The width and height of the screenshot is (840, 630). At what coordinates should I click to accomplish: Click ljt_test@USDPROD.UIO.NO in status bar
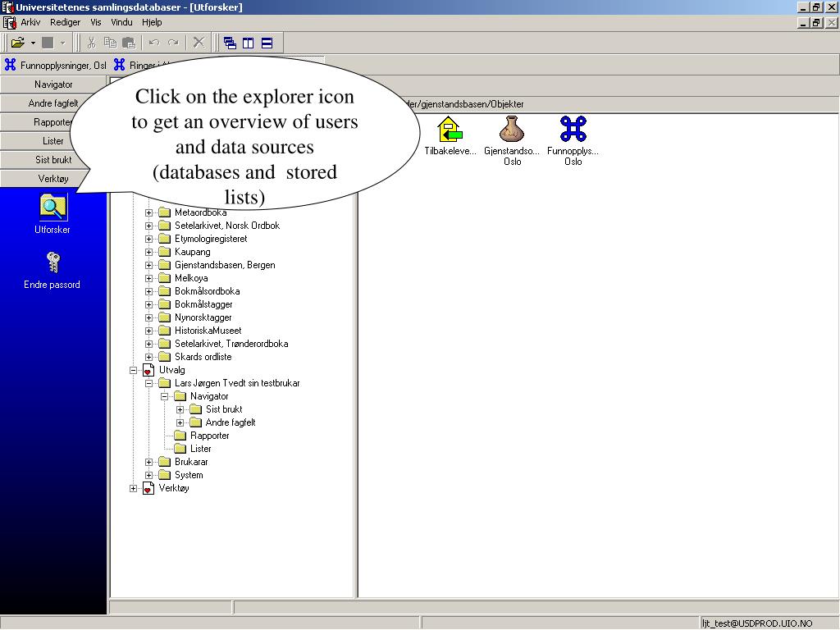[757, 623]
